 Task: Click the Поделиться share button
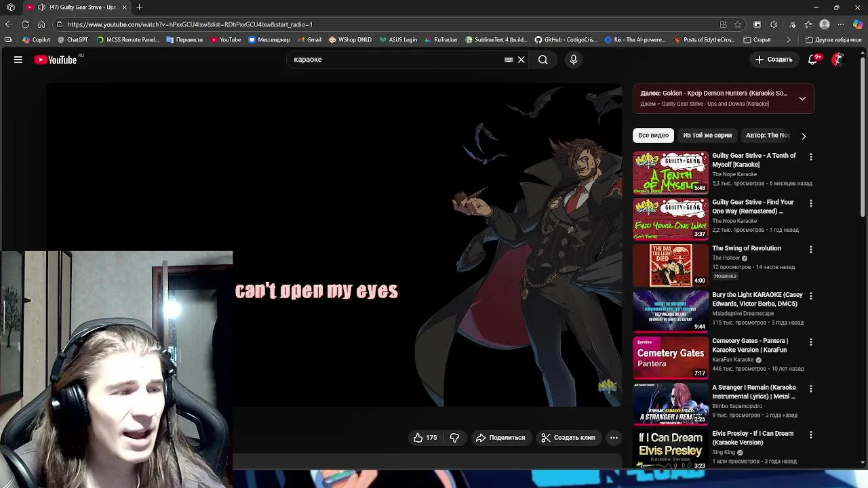pos(500,438)
